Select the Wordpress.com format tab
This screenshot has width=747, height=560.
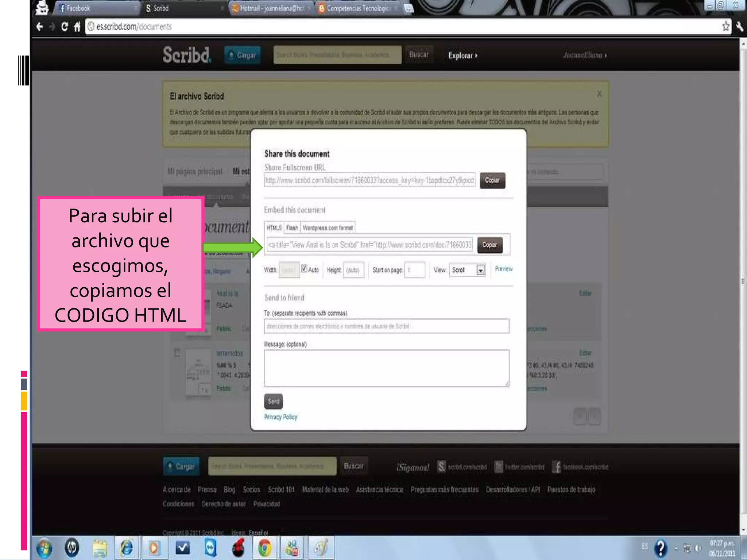click(x=328, y=228)
